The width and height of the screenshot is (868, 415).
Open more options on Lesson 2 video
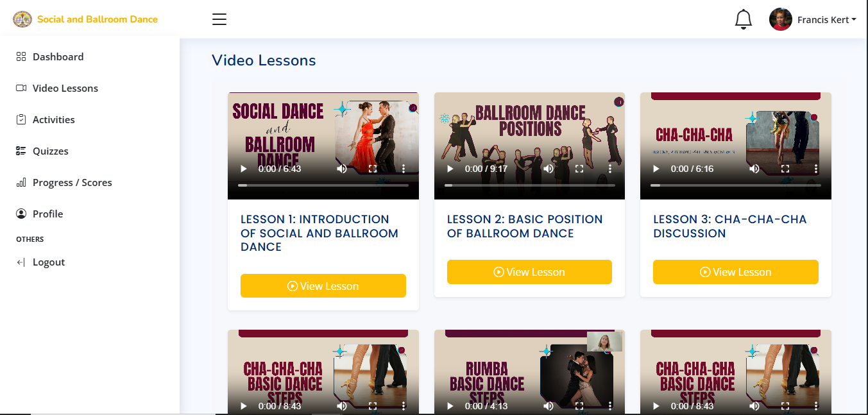click(x=610, y=169)
